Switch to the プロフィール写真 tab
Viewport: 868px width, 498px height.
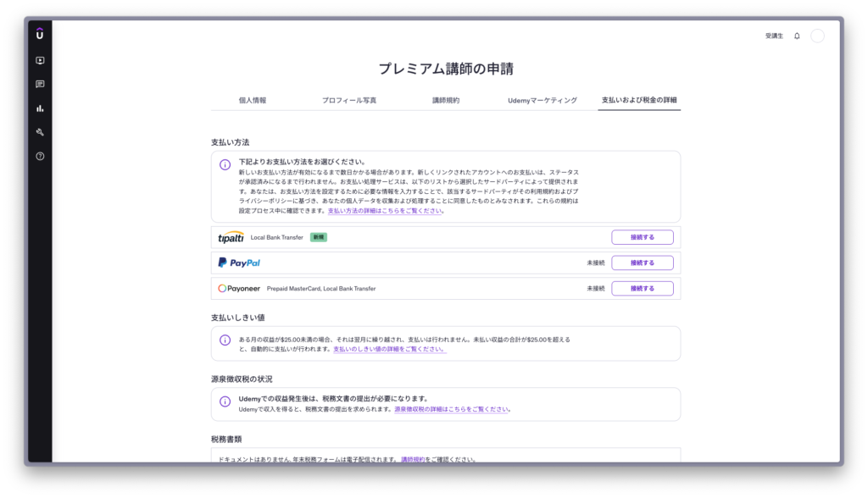tap(348, 100)
